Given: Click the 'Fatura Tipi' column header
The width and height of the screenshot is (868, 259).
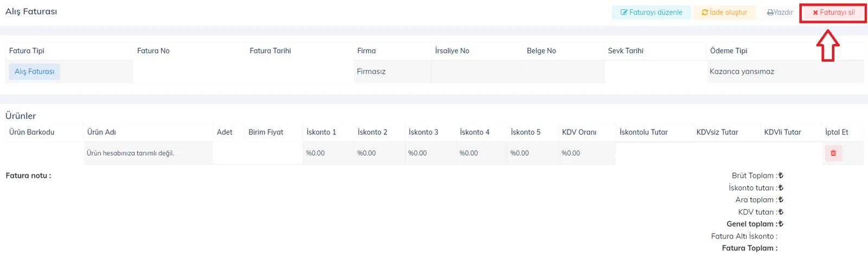Looking at the screenshot, I should [x=27, y=51].
